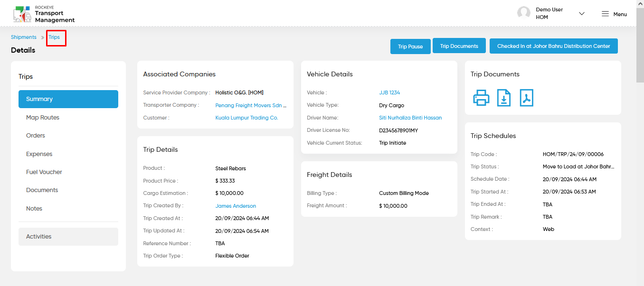Open driver Siti Nurhaliza Binti Hassan link

(410, 118)
